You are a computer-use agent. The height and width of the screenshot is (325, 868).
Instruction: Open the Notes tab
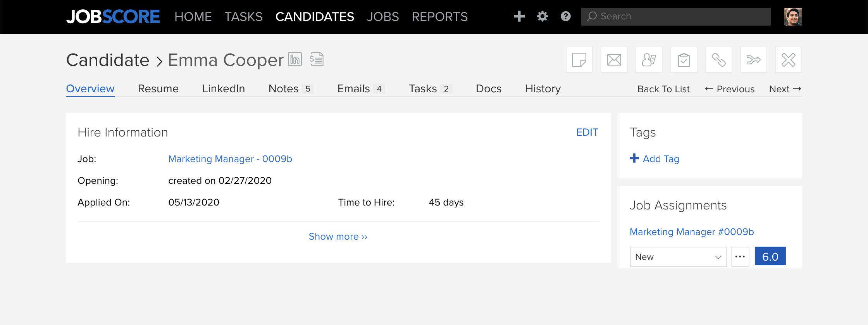click(x=291, y=89)
